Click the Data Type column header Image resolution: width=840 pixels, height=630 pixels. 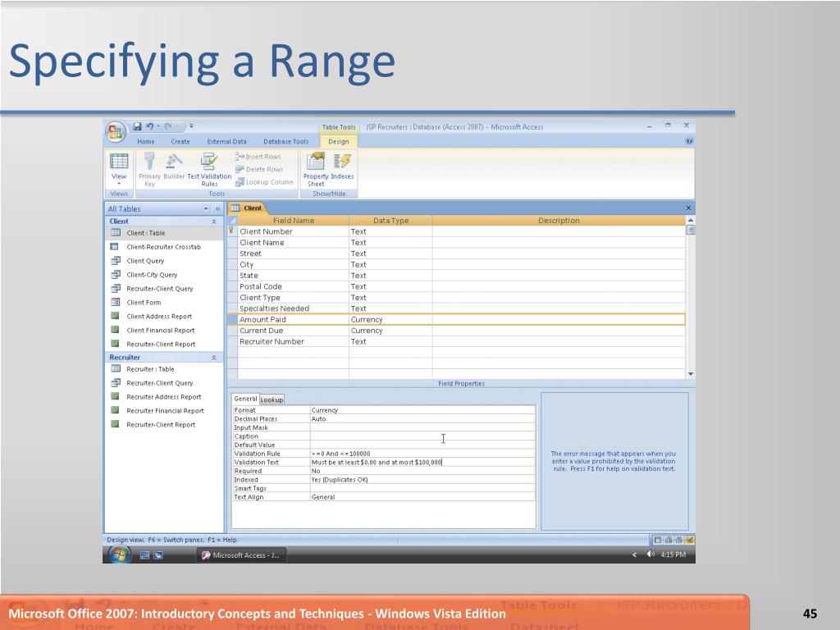(x=390, y=220)
